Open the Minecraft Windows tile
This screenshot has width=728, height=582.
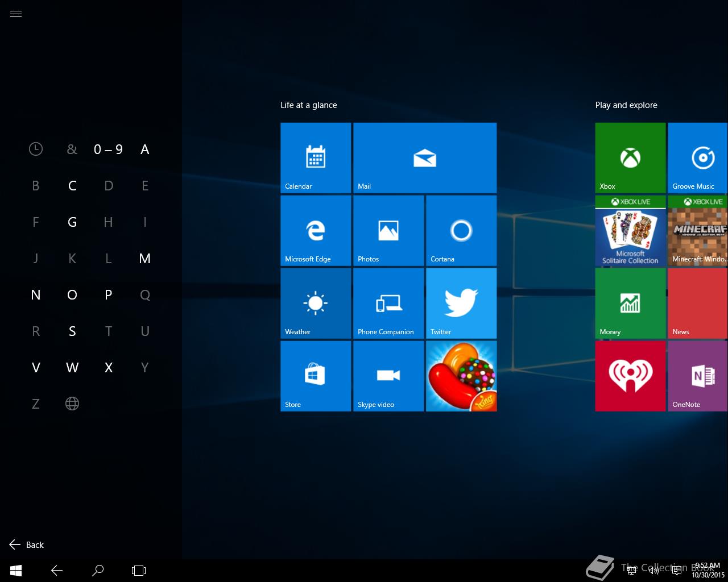pyautogui.click(x=698, y=231)
